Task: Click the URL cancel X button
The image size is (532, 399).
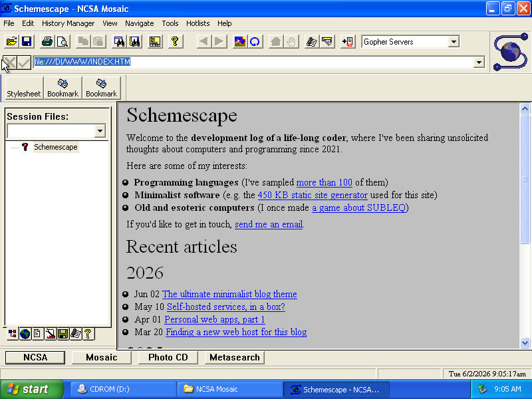Action: (x=9, y=63)
